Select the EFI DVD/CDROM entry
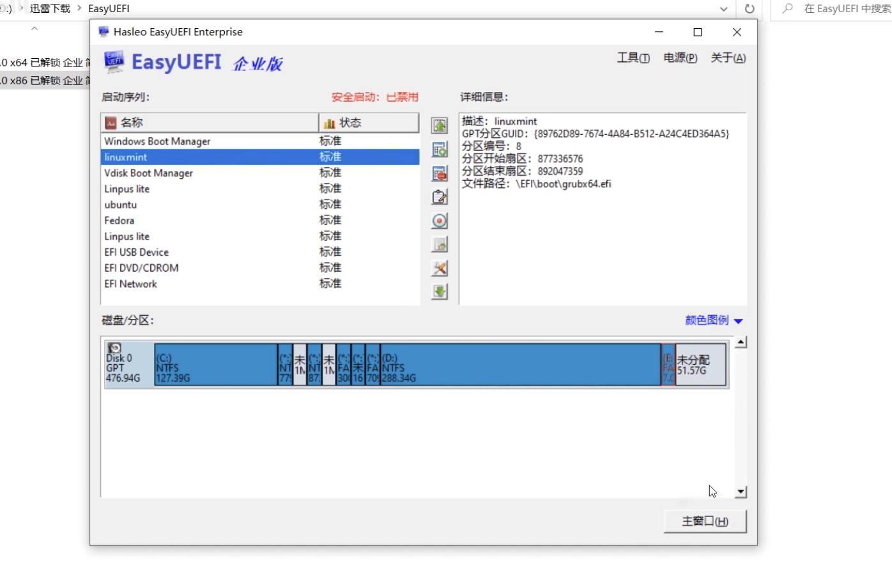Image resolution: width=892 pixels, height=588 pixels. pos(260,268)
